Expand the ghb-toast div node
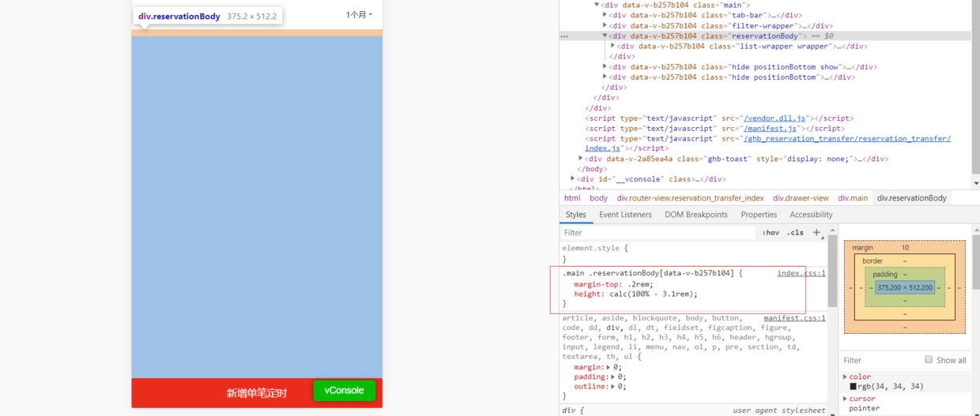This screenshot has width=980, height=416. [x=581, y=158]
